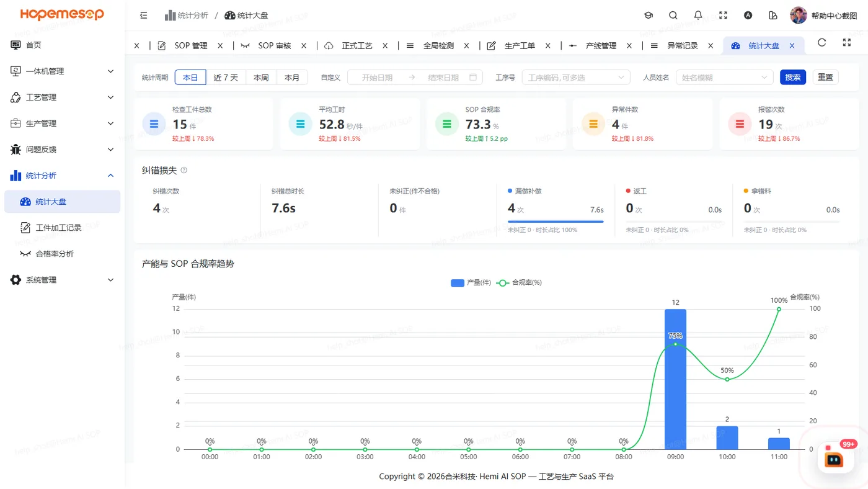Refresh the current tab page

pyautogui.click(x=822, y=42)
